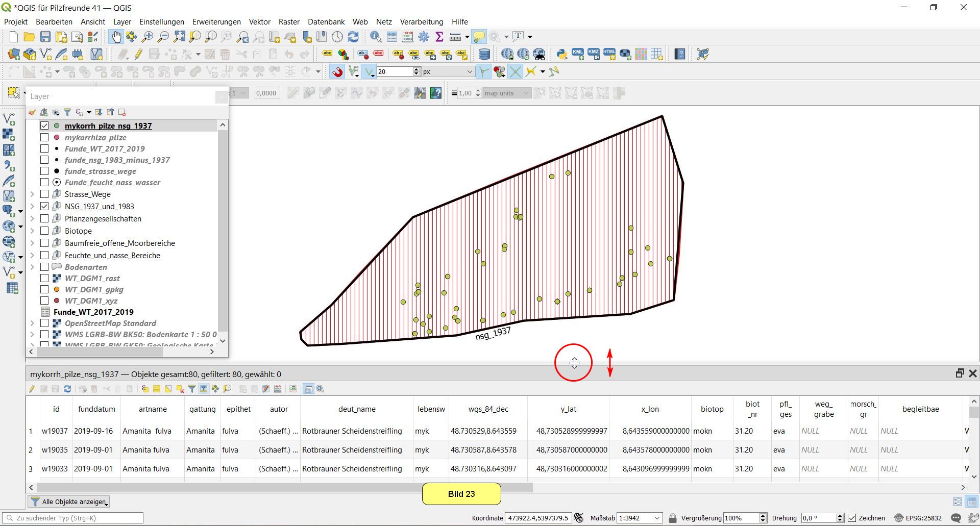The image size is (980, 526).
Task: Uncheck the mykorrh_pilze_nsg_1937 layer
Action: 44,126
